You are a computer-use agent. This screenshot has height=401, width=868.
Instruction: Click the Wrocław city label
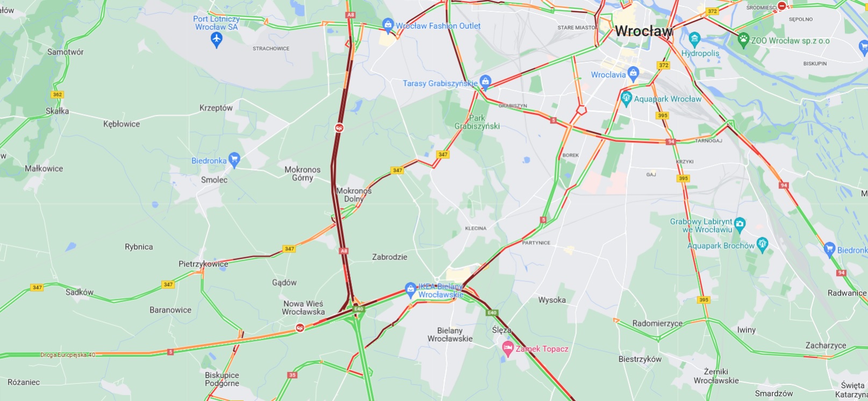coord(644,31)
